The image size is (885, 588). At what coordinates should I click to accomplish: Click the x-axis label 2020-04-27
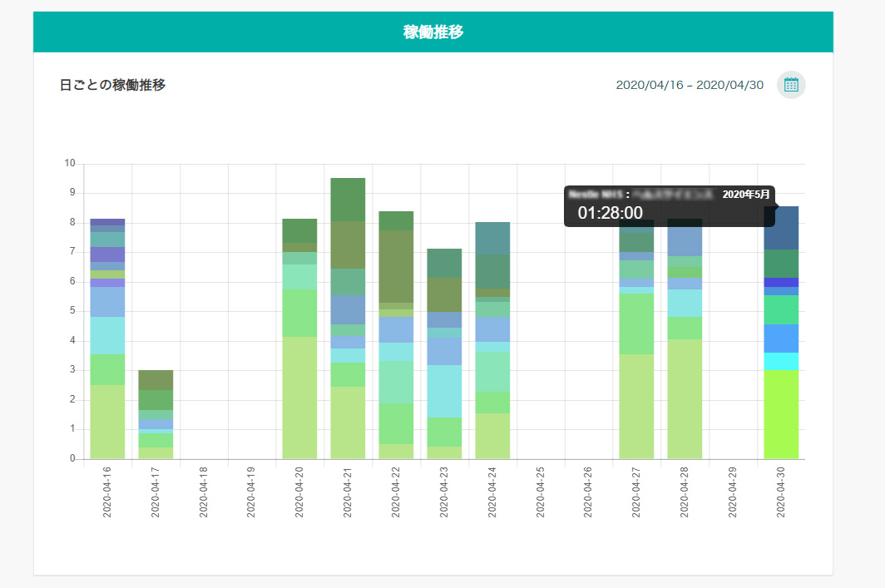[636, 492]
